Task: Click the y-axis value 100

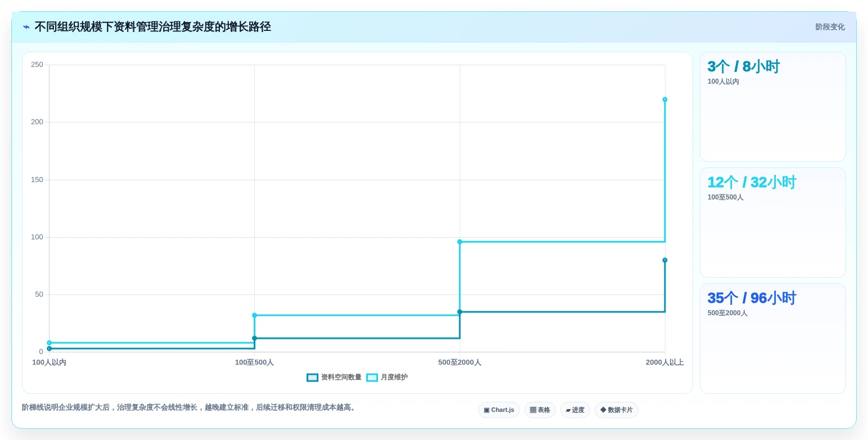Action: click(x=37, y=237)
